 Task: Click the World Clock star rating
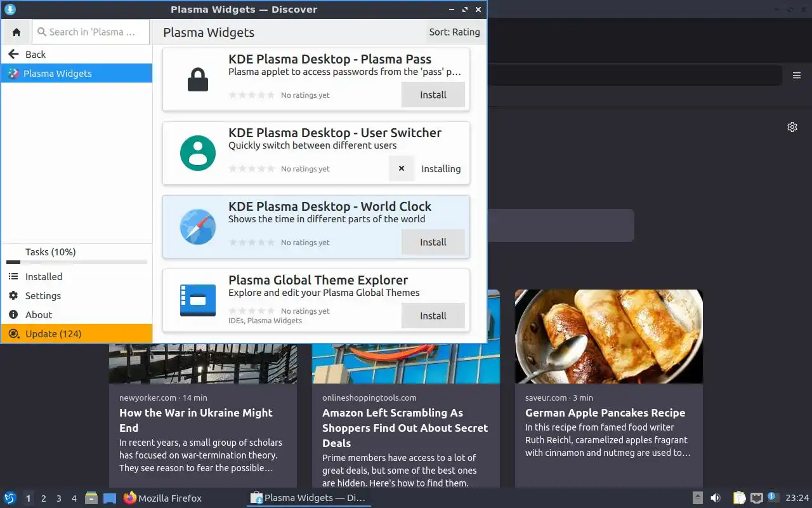(x=252, y=243)
